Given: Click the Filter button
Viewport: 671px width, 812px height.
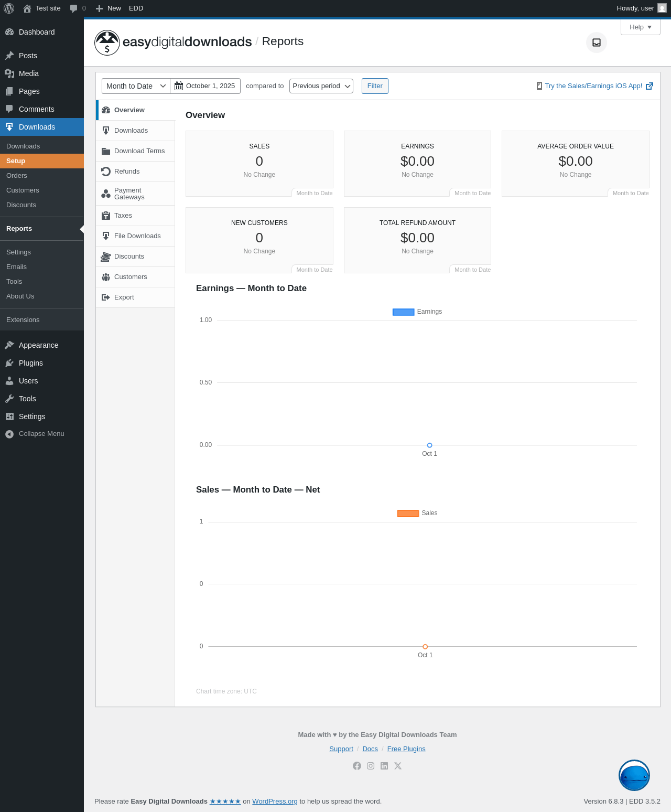Looking at the screenshot, I should (375, 86).
